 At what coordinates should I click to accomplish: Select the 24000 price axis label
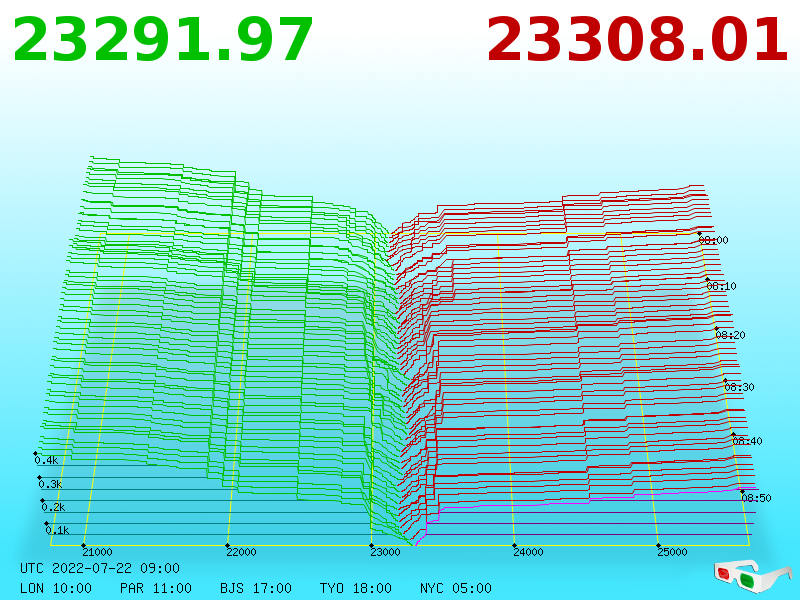[528, 552]
